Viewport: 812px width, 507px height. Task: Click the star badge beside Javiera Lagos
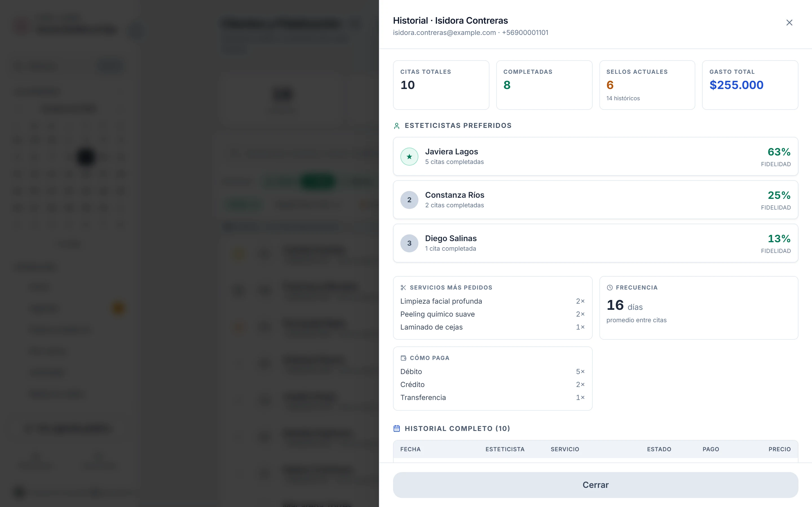409,157
